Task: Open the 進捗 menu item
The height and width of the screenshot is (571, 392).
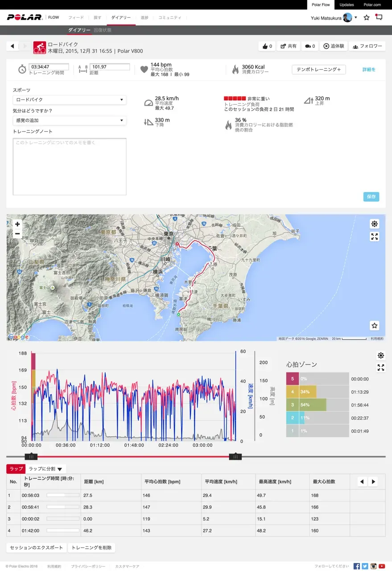Action: [144, 17]
